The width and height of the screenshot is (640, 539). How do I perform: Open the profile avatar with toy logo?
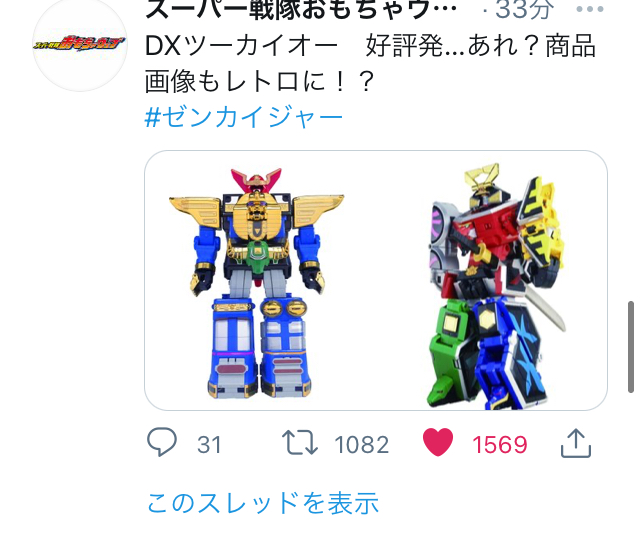[80, 44]
